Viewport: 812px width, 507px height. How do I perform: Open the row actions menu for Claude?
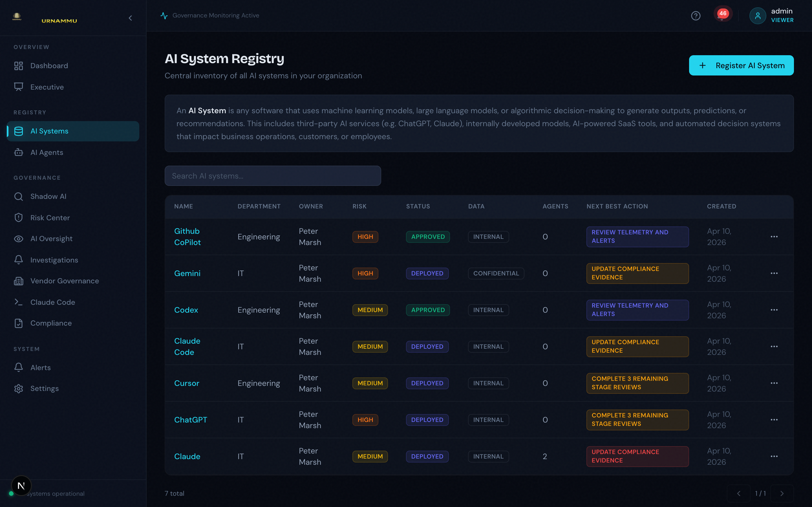[775, 456]
